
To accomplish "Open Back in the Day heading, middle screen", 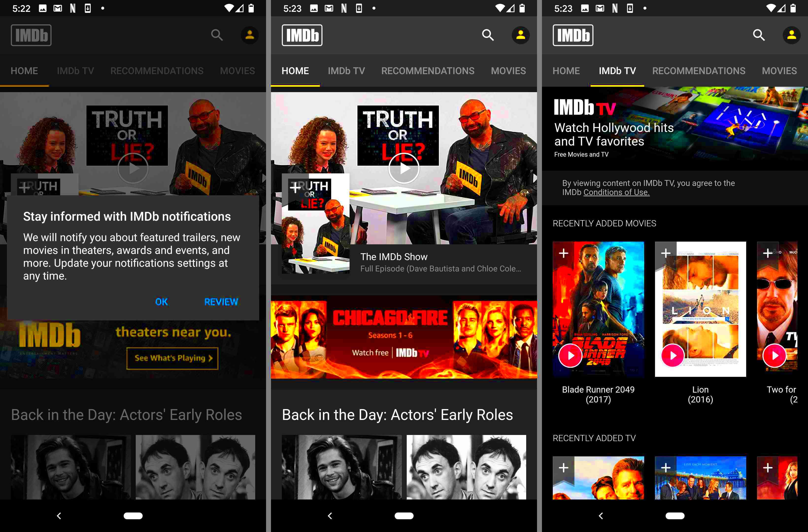I will pyautogui.click(x=397, y=415).
